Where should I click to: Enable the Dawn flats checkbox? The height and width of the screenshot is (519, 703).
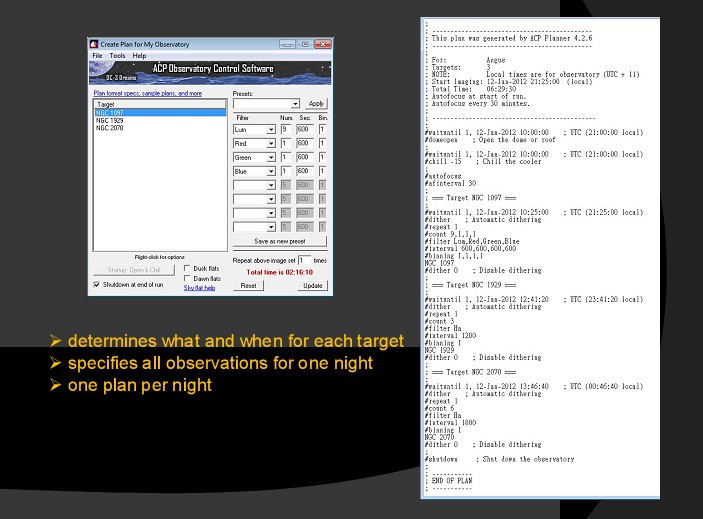coord(187,278)
